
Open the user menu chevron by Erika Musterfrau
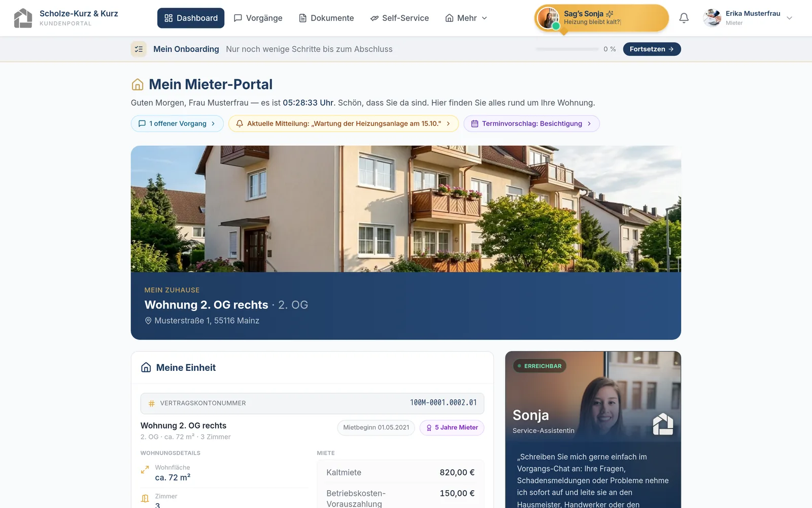pos(789,18)
